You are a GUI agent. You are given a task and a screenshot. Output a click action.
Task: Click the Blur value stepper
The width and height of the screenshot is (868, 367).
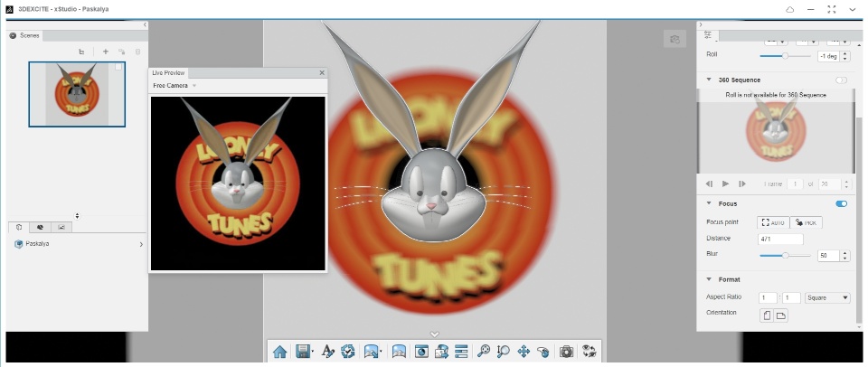tap(844, 256)
